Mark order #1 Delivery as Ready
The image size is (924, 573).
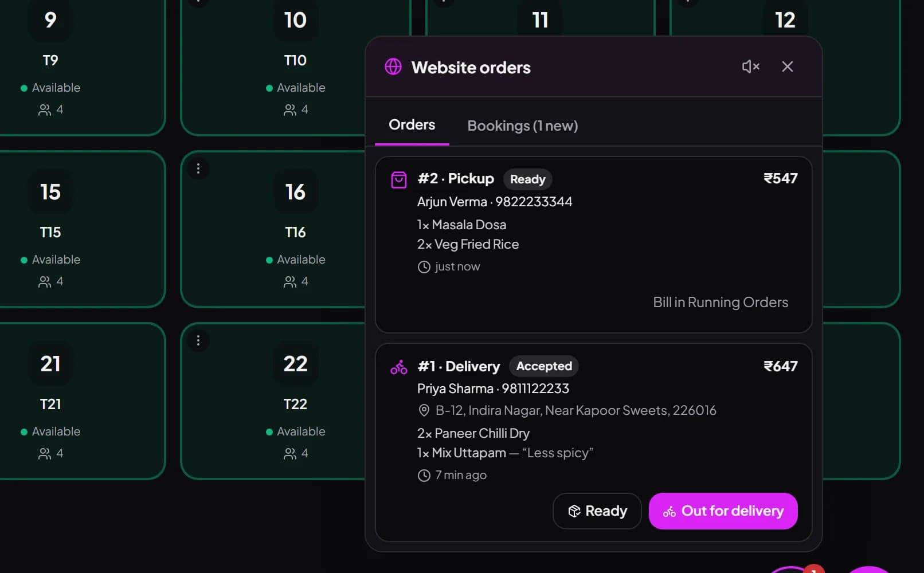coord(597,511)
